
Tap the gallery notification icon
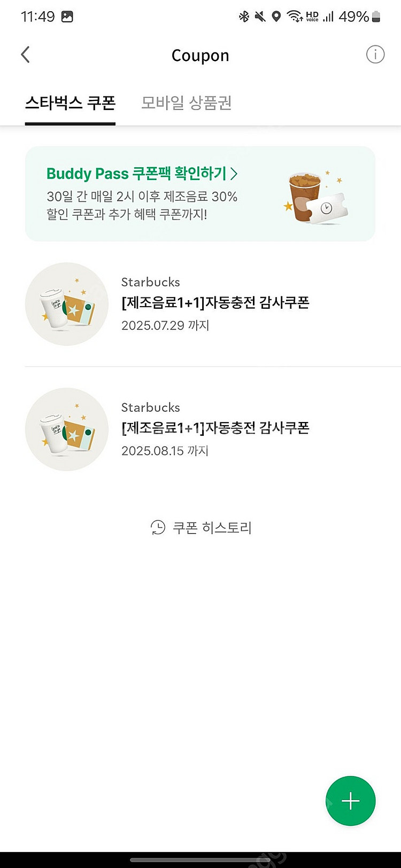tap(67, 17)
